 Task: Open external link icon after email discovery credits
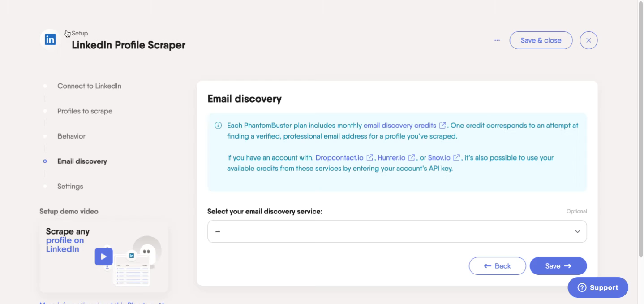tap(442, 126)
